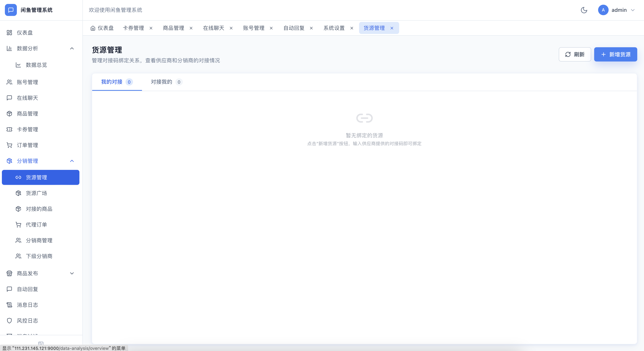Screen dimensions: 644x351
Task: Click the 商品管理 box icon in sidebar
Action: (9, 114)
